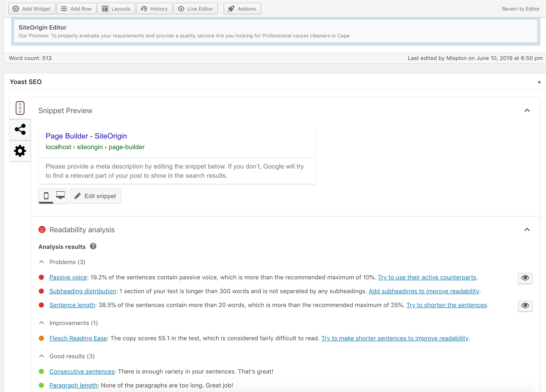Open the Sentence length link
This screenshot has height=392, width=546.
tap(72, 305)
